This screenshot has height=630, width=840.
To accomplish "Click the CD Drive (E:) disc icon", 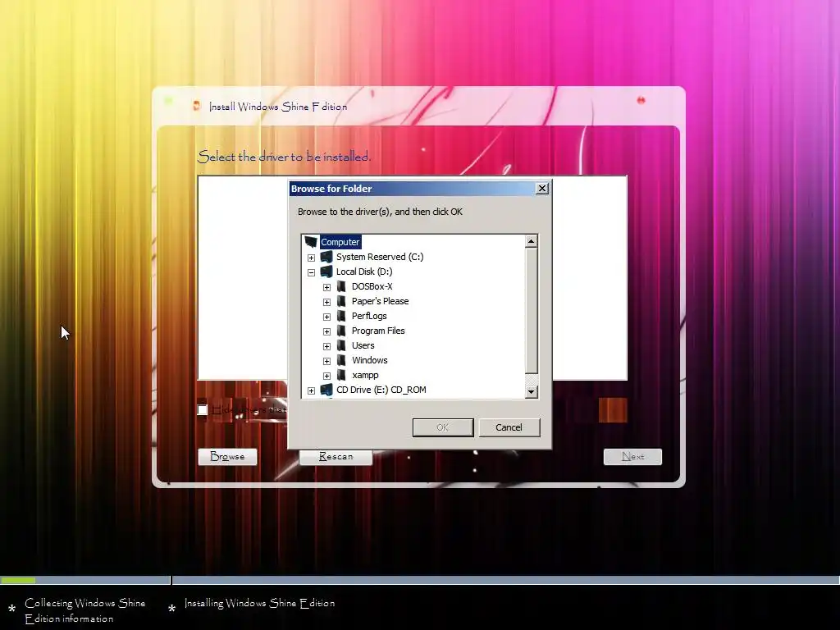I will point(326,390).
